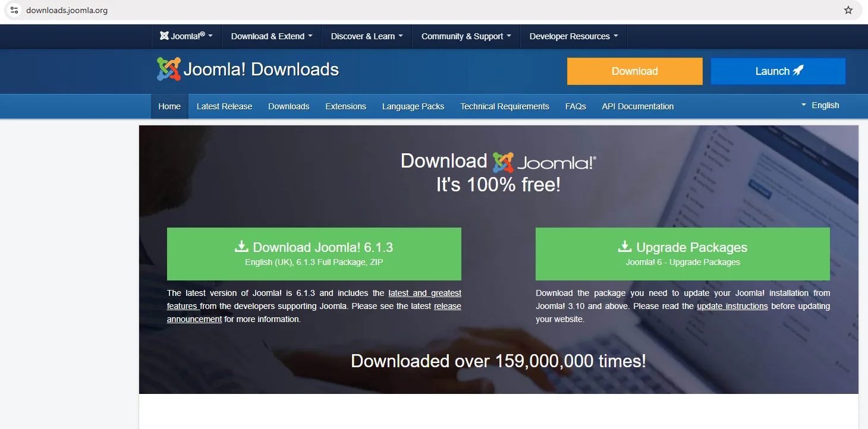Bookmark this page with the star icon

[848, 10]
